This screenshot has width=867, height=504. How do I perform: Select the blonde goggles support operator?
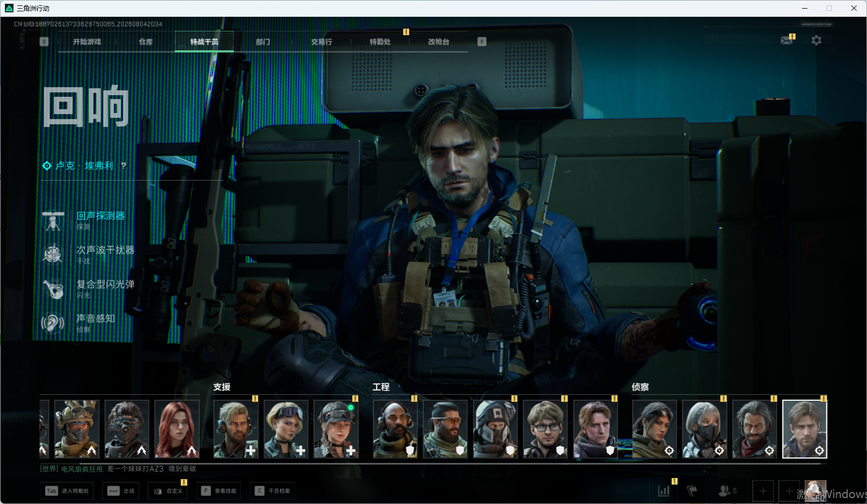286,429
